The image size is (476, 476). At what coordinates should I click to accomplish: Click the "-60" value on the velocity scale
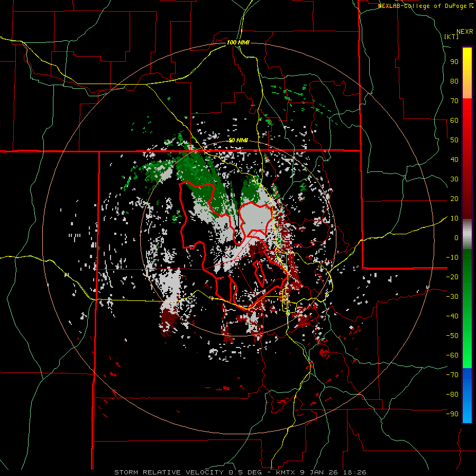tap(452, 355)
